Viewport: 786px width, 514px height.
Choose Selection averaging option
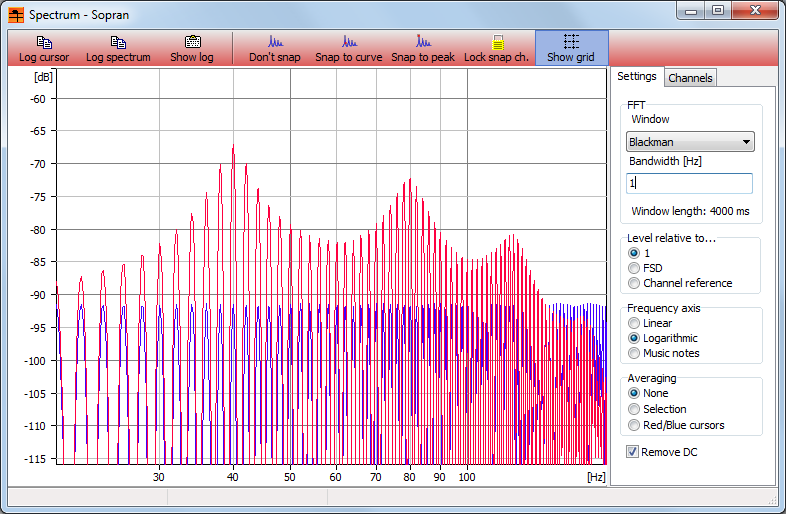pos(634,409)
